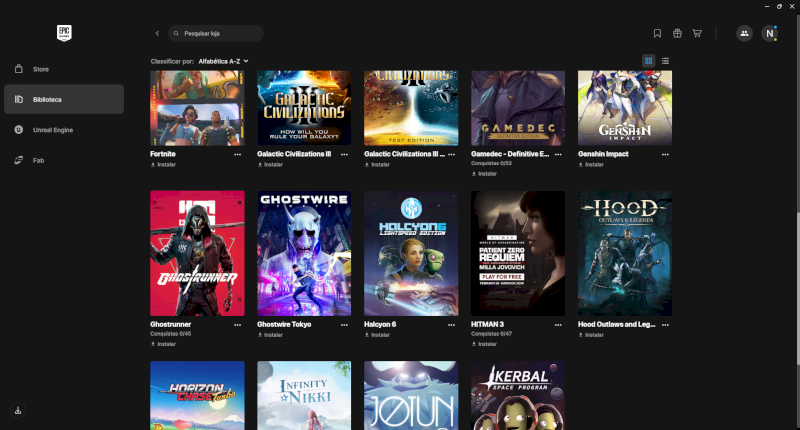Open Halcyon 6 options menu
The height and width of the screenshot is (430, 800).
[x=452, y=324]
